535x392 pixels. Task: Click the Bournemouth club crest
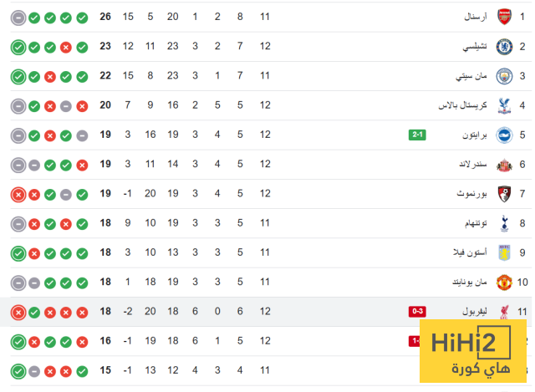tap(504, 194)
